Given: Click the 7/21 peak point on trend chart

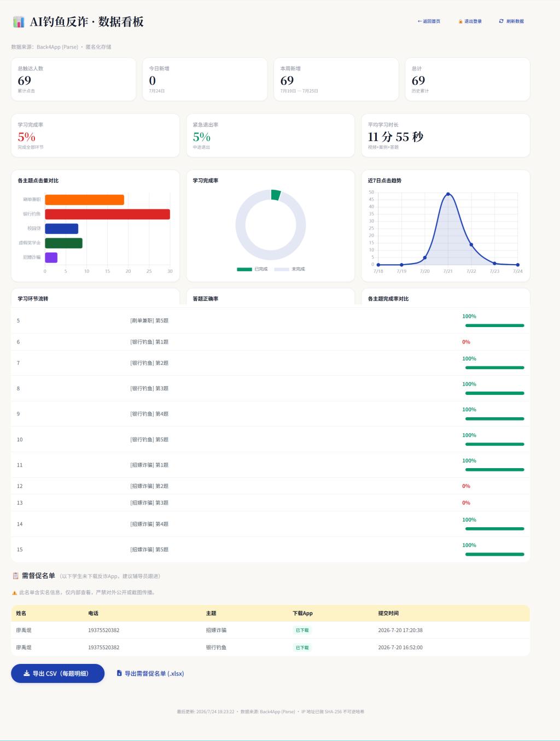Looking at the screenshot, I should click(448, 194).
